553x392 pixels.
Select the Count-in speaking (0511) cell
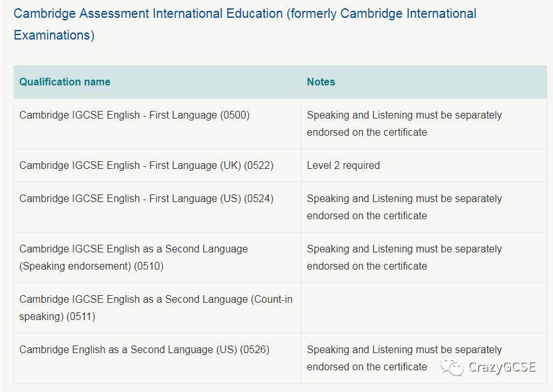(x=158, y=308)
